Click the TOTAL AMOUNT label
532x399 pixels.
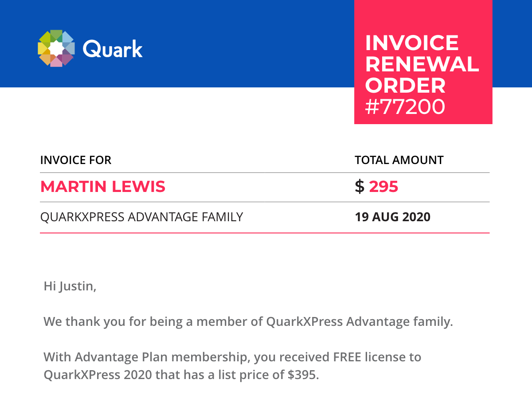click(399, 160)
